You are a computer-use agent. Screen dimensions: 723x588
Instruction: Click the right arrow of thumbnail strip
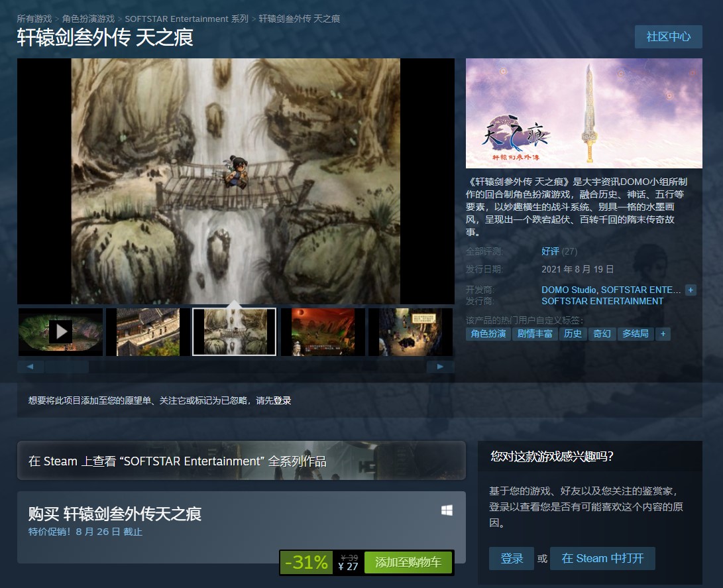(x=440, y=367)
